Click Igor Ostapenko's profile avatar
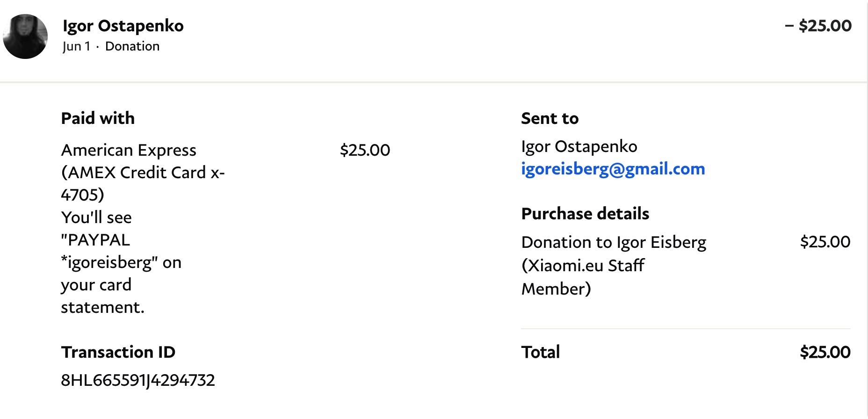Viewport: 868px width, 419px height. point(25,36)
